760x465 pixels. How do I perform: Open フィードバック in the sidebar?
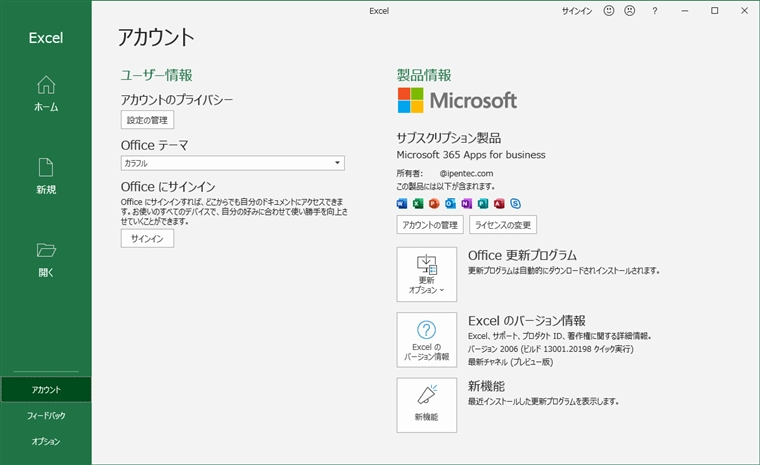click(x=46, y=416)
